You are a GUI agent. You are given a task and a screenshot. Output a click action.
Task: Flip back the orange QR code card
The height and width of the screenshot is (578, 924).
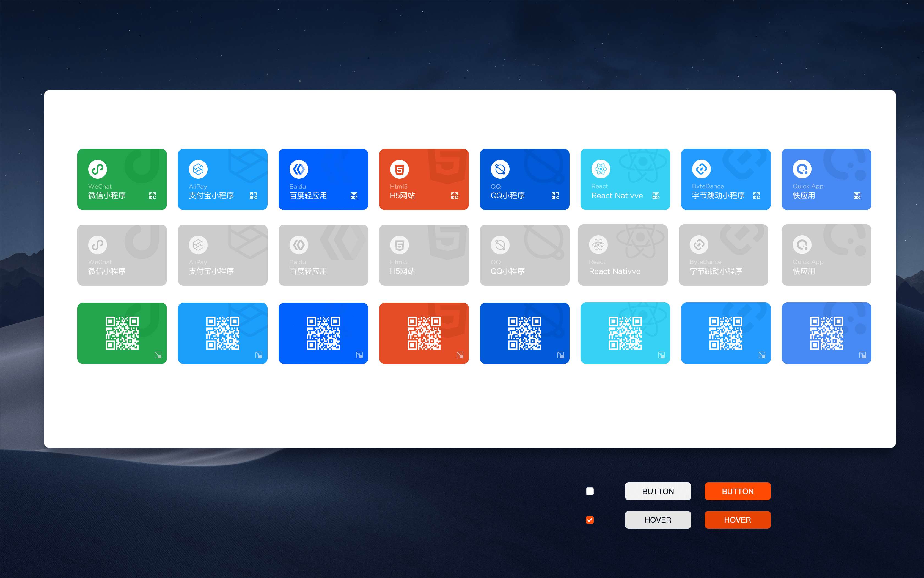[460, 355]
